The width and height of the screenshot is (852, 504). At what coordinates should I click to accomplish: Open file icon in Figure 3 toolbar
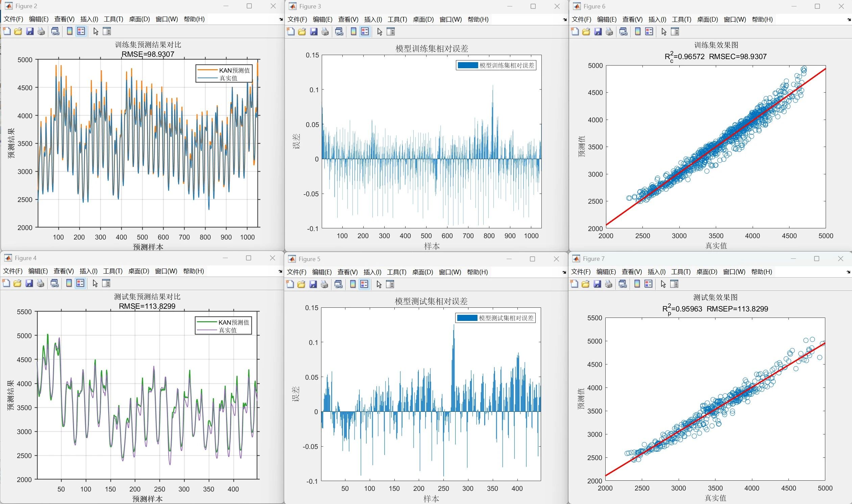coord(302,32)
